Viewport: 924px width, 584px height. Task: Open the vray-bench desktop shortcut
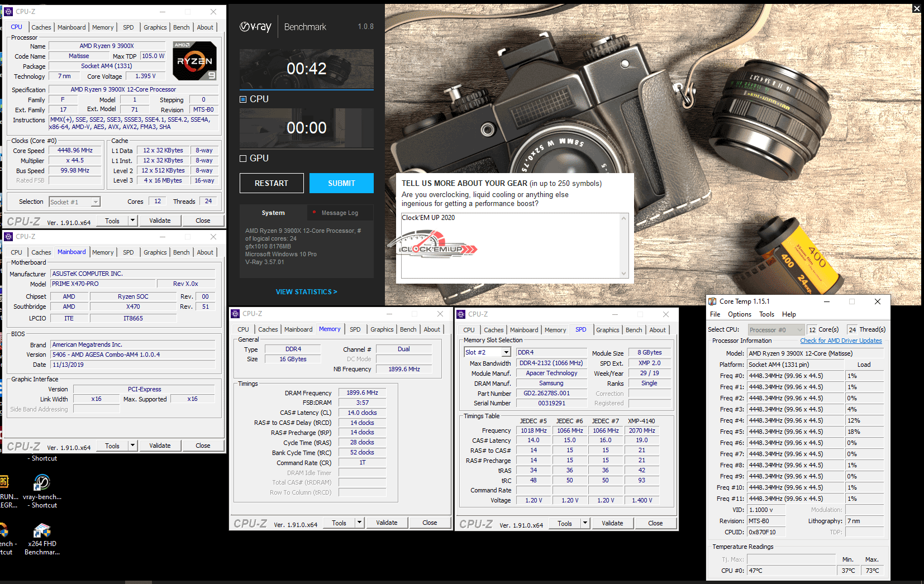[x=42, y=483]
